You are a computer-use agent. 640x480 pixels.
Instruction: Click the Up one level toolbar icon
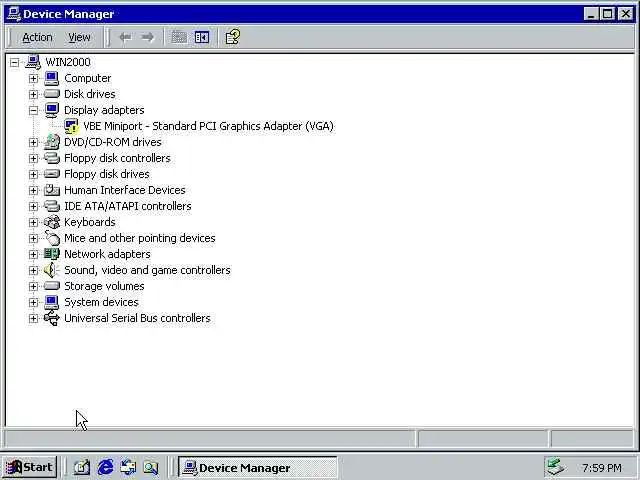click(x=179, y=38)
